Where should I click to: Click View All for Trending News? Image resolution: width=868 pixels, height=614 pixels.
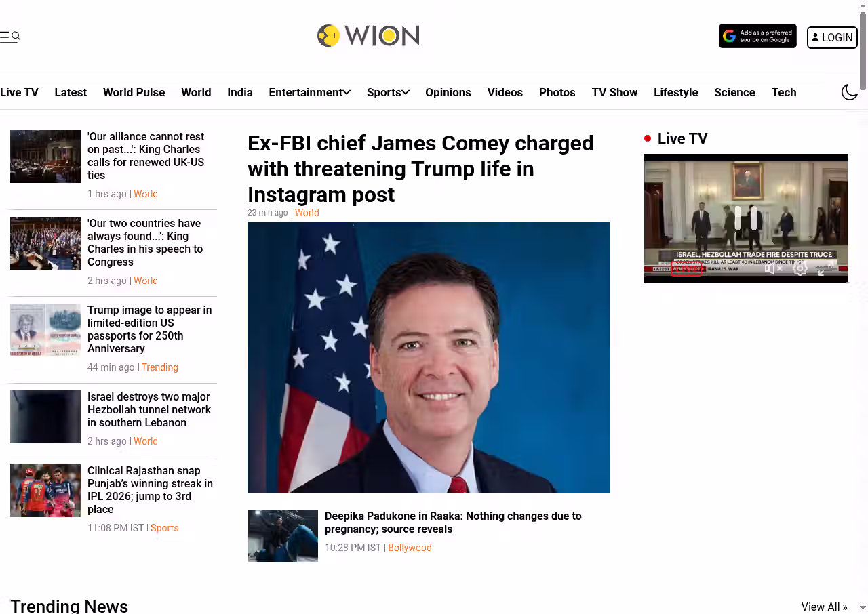(x=824, y=607)
